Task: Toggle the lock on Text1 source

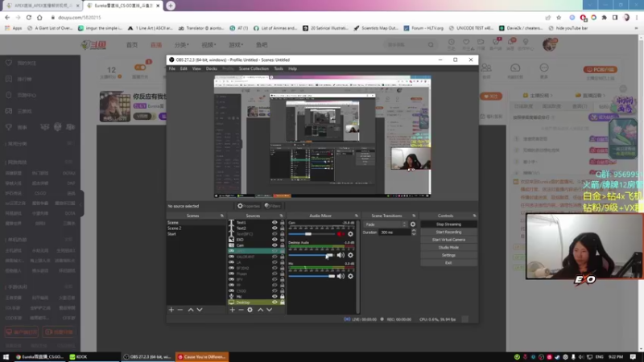Action: click(x=283, y=223)
